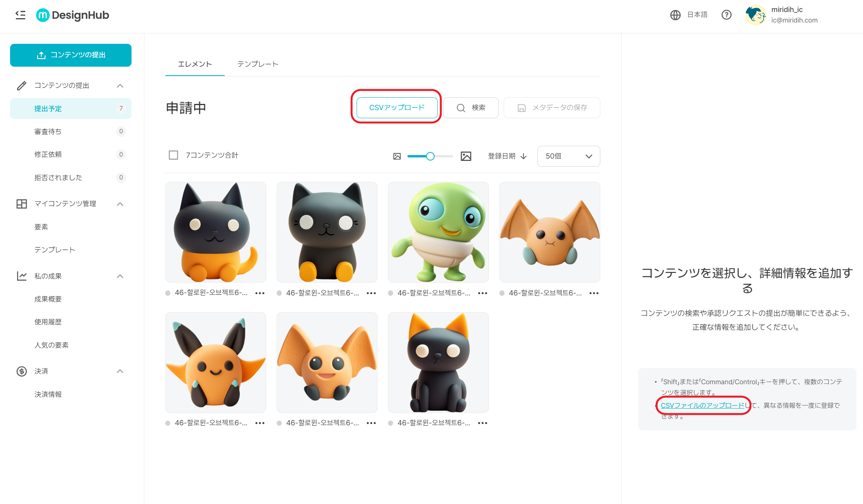The height and width of the screenshot is (504, 863).
Task: Click the miridih_ic profile avatar
Action: 756,16
